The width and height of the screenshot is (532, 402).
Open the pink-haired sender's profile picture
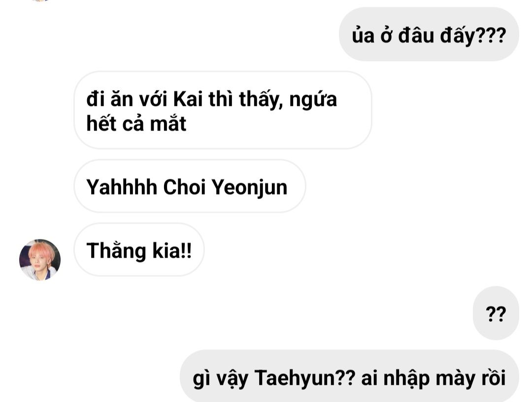pos(40,260)
